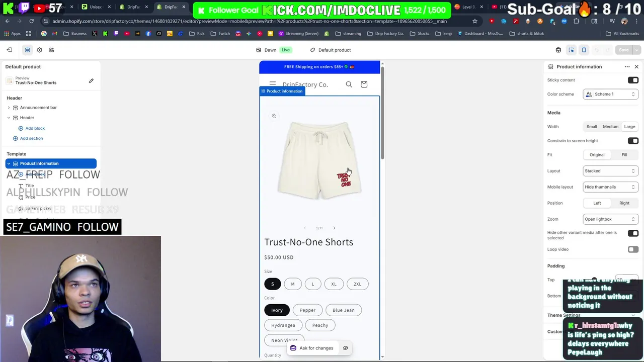This screenshot has height=362, width=644.
Task: Toggle Sticky content switch
Action: point(633,80)
